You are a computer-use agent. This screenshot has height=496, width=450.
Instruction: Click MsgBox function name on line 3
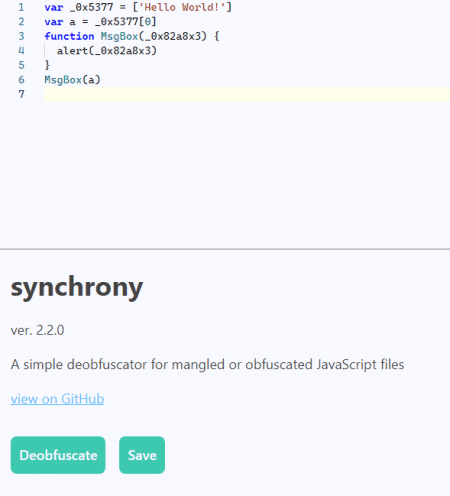click(119, 36)
